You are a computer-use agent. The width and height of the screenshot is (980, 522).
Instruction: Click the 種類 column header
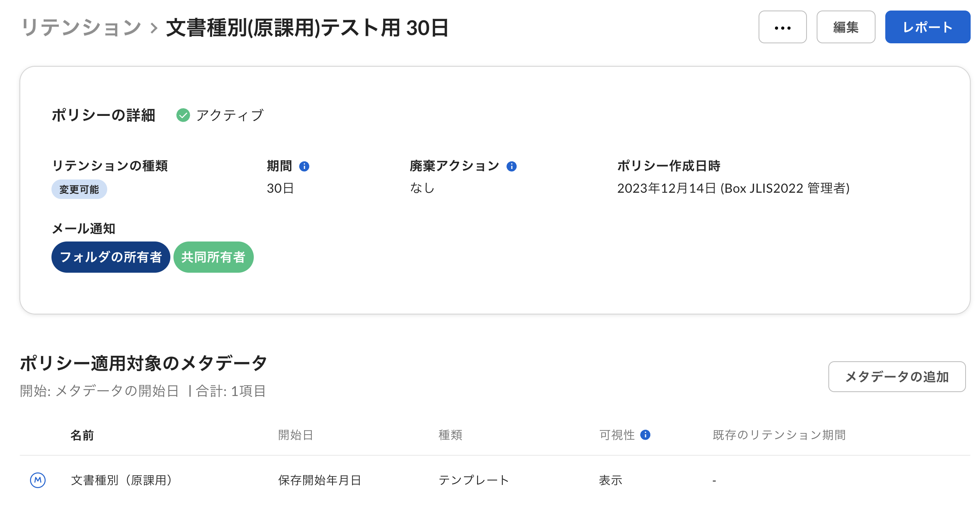click(450, 435)
